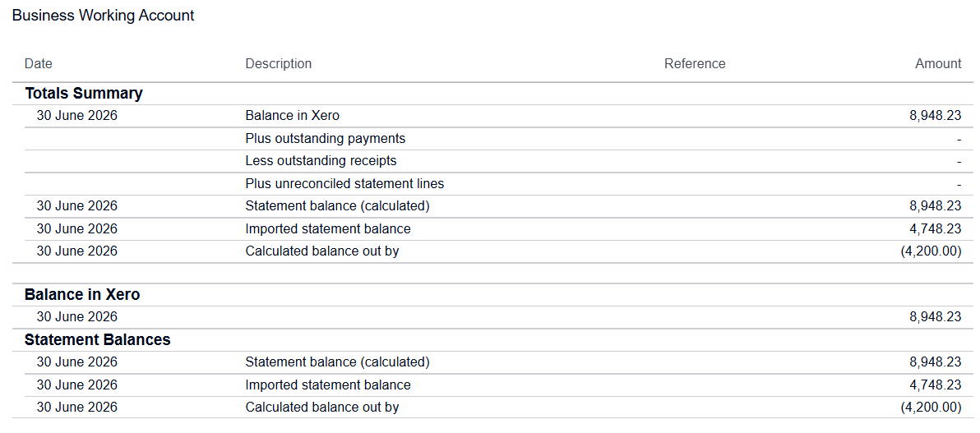Viewport: 980px width, 433px height.
Task: Click the Reference column header
Action: [695, 64]
